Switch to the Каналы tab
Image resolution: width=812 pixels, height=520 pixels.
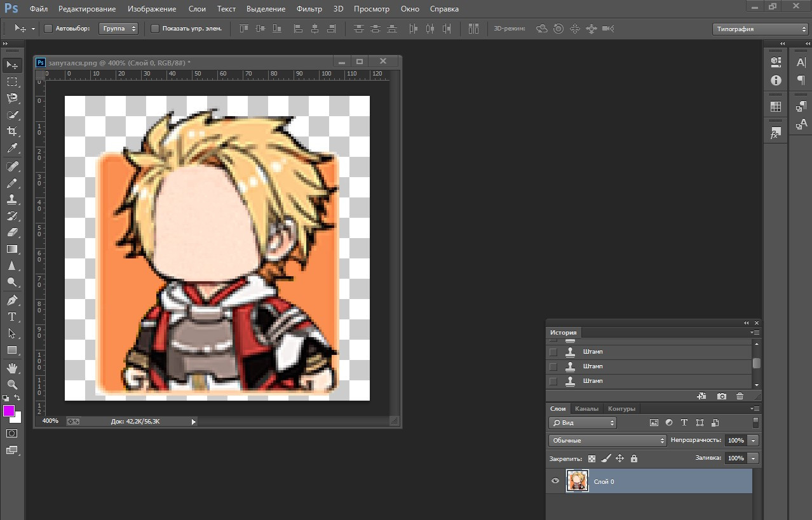coord(586,409)
